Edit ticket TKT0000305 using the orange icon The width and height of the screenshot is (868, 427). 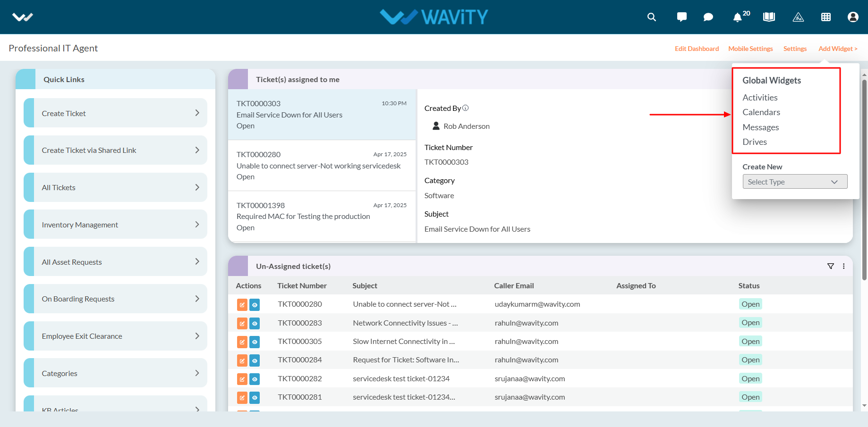[242, 342]
